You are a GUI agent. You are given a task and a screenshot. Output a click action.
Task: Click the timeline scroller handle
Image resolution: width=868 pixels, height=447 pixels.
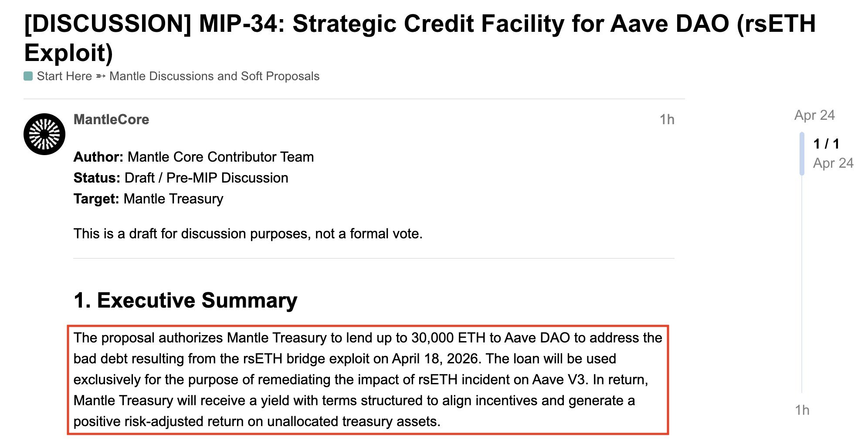(x=802, y=154)
